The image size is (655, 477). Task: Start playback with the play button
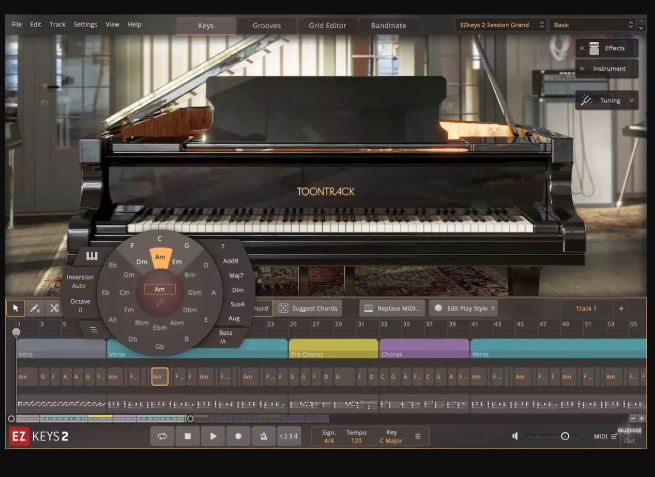(213, 436)
